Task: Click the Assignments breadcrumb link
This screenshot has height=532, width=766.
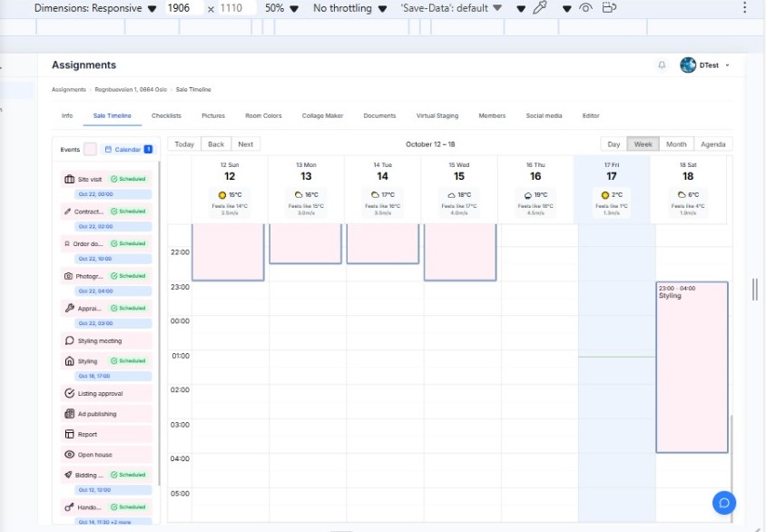Action: tap(69, 89)
